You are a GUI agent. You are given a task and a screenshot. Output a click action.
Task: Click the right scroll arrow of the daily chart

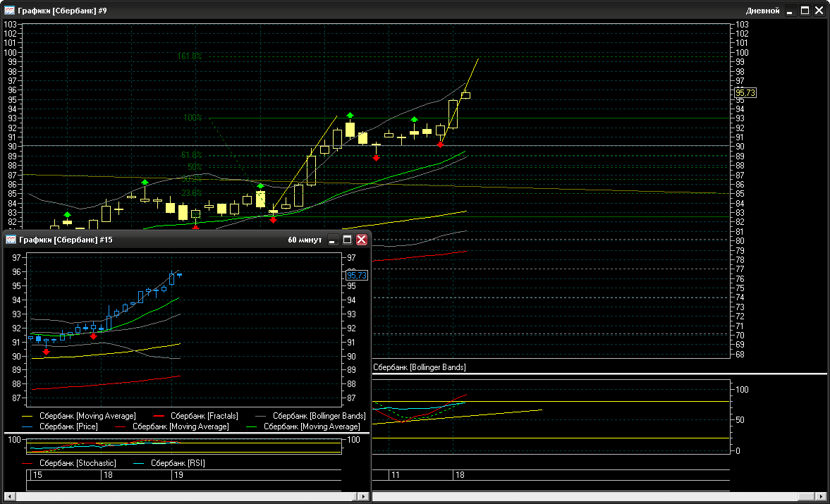tap(821, 496)
